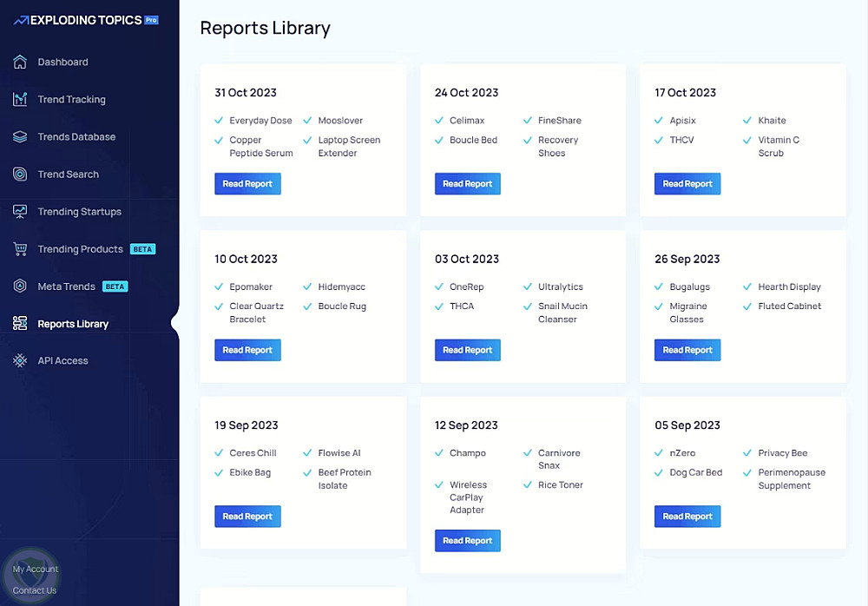Go to Trend Tracking section
The height and width of the screenshot is (606, 868).
point(71,99)
